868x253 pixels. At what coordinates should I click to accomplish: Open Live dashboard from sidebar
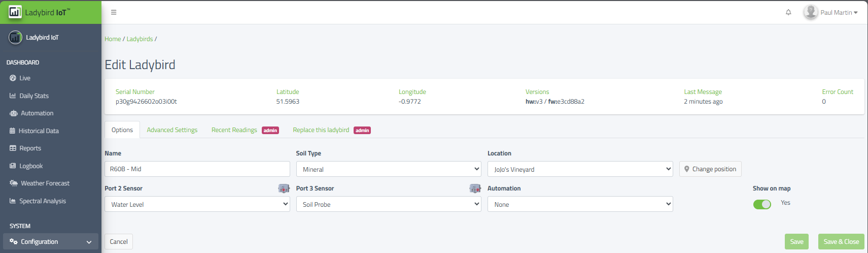24,78
